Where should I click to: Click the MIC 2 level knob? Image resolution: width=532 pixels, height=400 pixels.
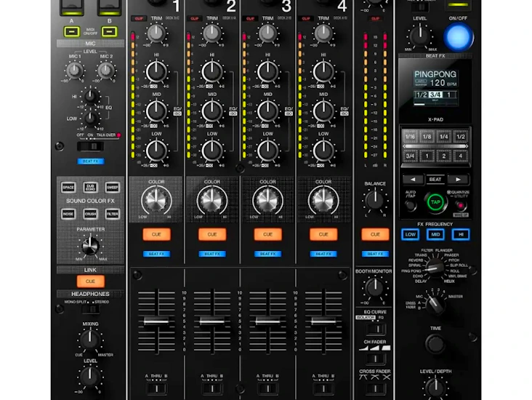click(x=106, y=71)
